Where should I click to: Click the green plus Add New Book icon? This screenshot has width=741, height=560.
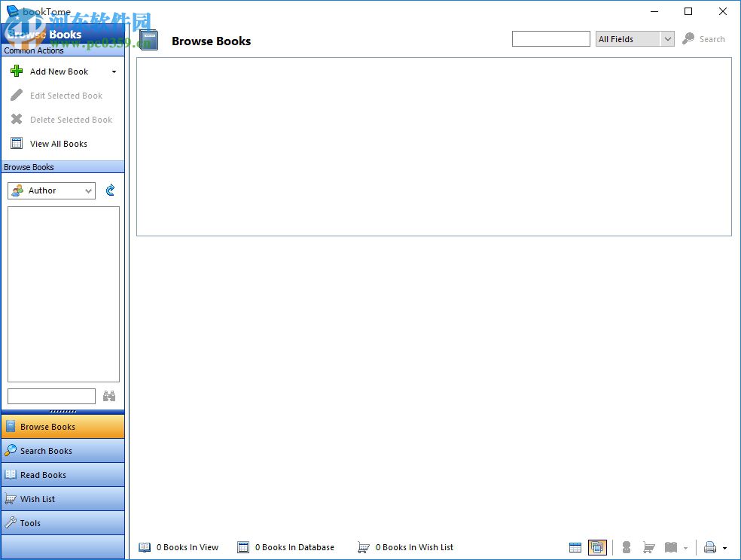[x=17, y=72]
